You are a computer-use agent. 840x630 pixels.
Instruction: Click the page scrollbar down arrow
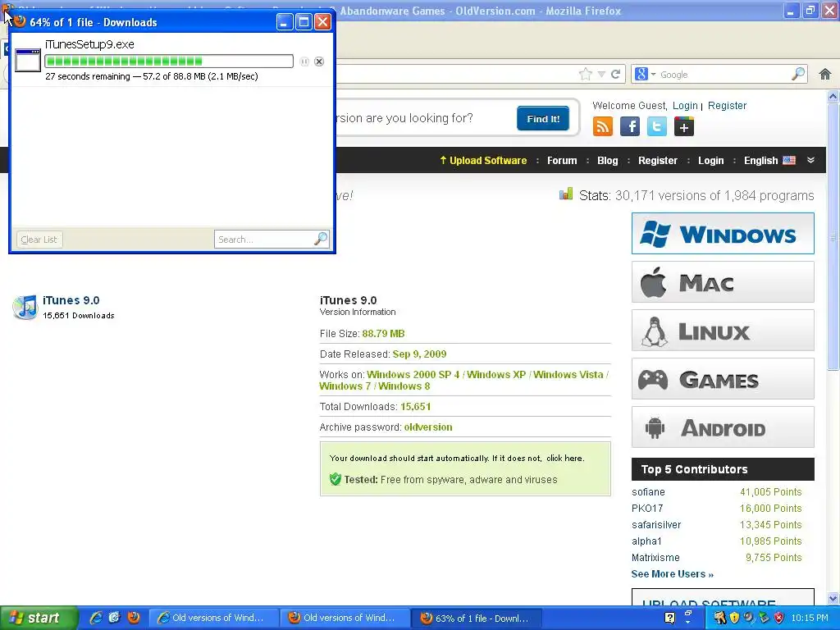pos(833,598)
